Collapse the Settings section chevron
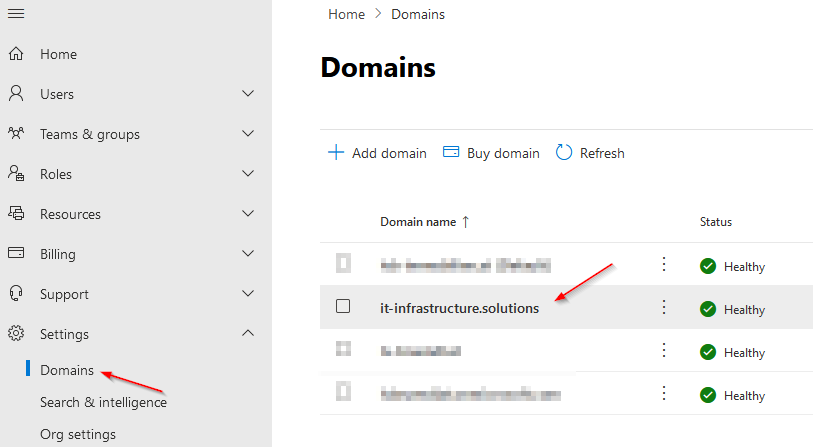This screenshot has height=447, width=813. click(248, 333)
